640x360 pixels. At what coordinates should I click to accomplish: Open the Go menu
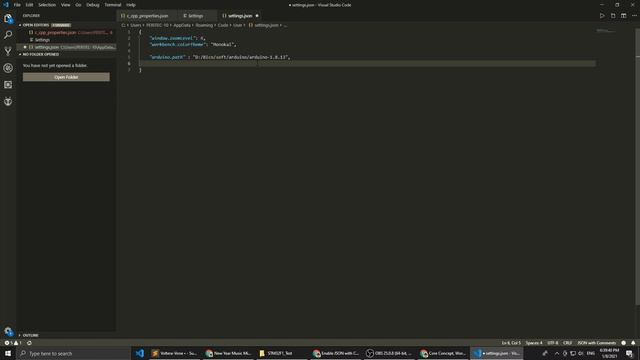click(78, 5)
